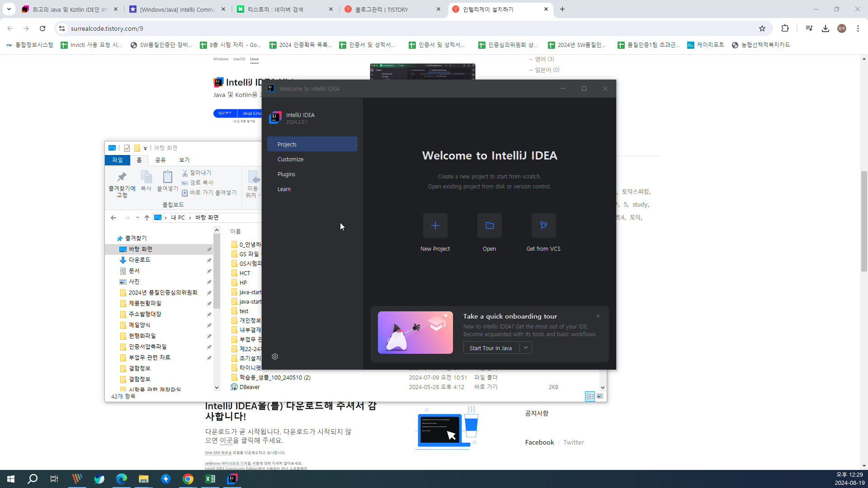Expand the Start Tour language dropdown arrow

(526, 347)
